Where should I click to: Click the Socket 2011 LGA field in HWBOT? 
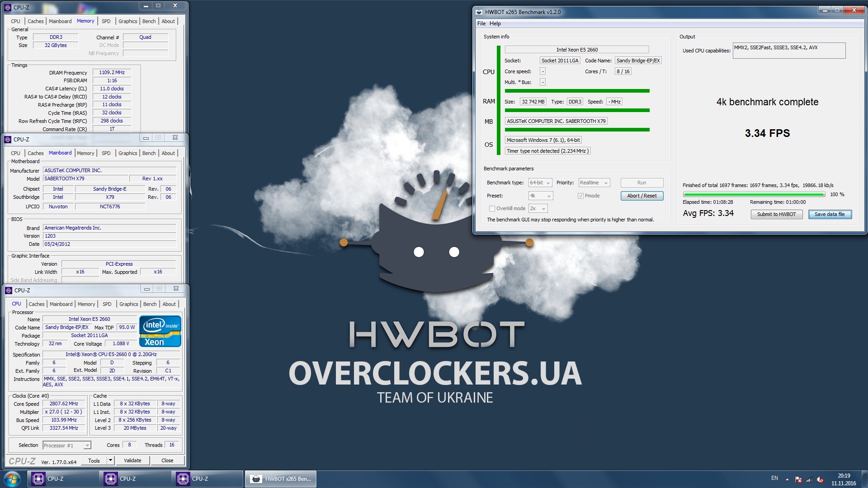click(560, 61)
